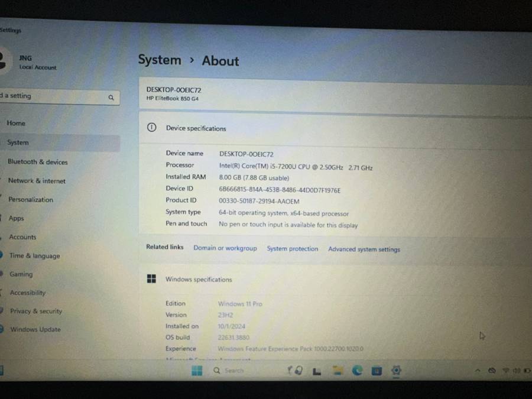Click the System breadcrumb at the top
Viewport: 532px width, 399px height.
(159, 60)
